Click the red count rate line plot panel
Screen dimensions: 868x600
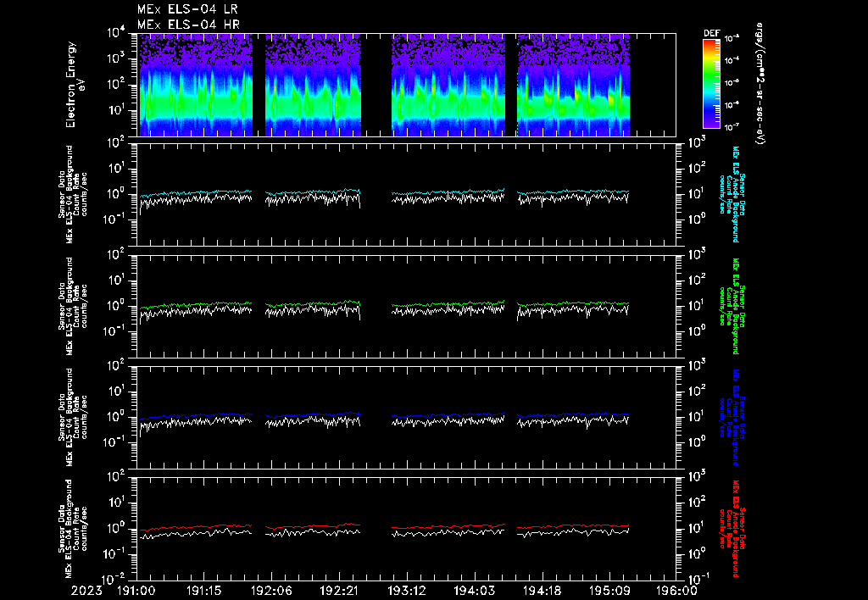(406, 529)
